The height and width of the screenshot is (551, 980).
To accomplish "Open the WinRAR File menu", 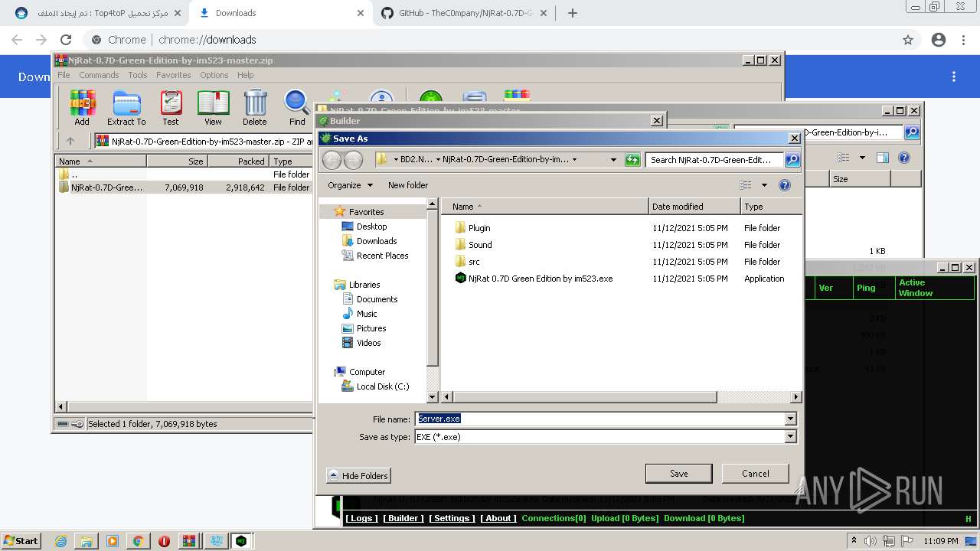I will point(64,75).
